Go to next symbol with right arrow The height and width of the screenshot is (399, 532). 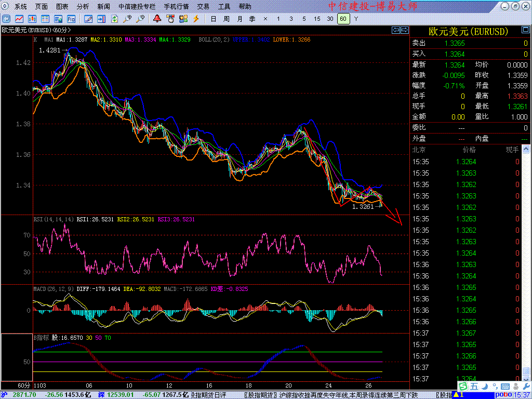click(405, 30)
